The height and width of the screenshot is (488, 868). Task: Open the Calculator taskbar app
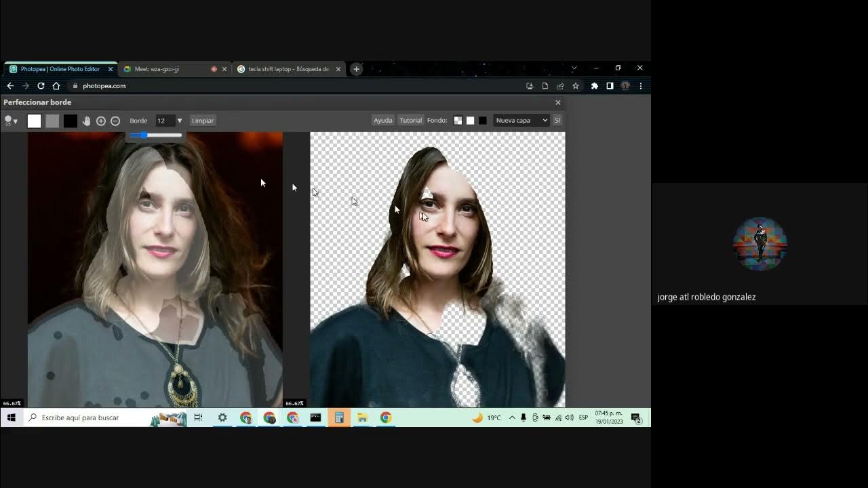pos(339,418)
